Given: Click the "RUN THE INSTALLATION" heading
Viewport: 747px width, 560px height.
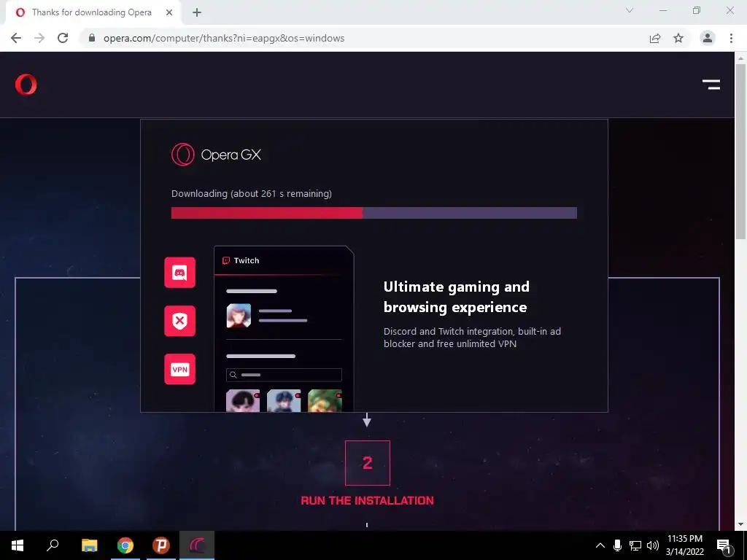Looking at the screenshot, I should pos(368,500).
